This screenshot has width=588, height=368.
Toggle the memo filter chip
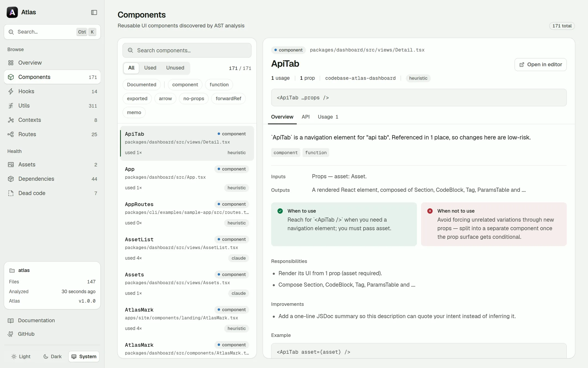pos(134,112)
